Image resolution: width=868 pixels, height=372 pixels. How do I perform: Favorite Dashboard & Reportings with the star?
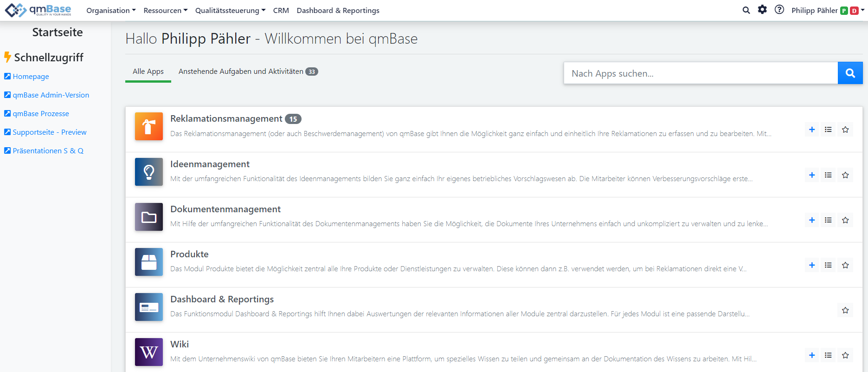[x=845, y=310]
